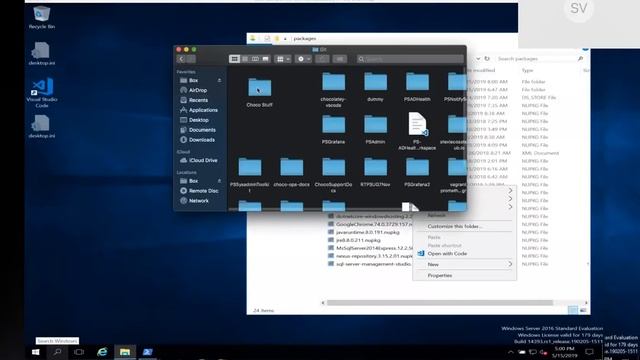Viewport: 640px width, 360px height.
Task: Open Explorer address bar history dropdown
Action: tap(478, 59)
